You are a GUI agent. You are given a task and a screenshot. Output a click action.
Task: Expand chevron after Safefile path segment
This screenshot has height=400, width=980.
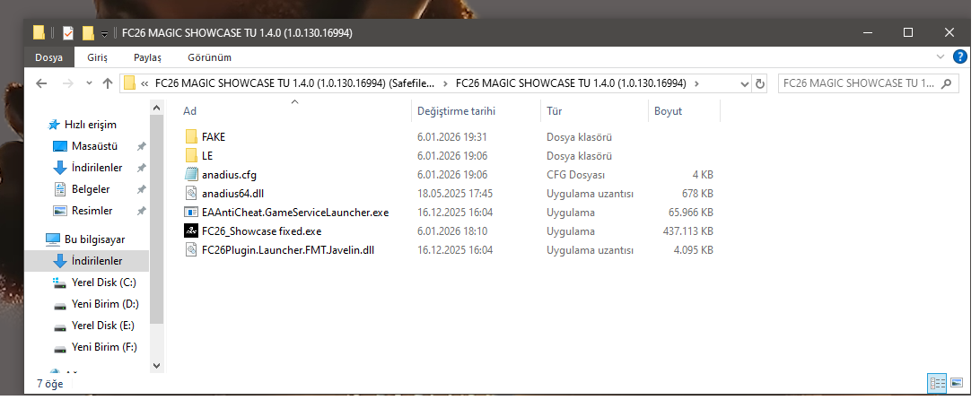point(445,83)
